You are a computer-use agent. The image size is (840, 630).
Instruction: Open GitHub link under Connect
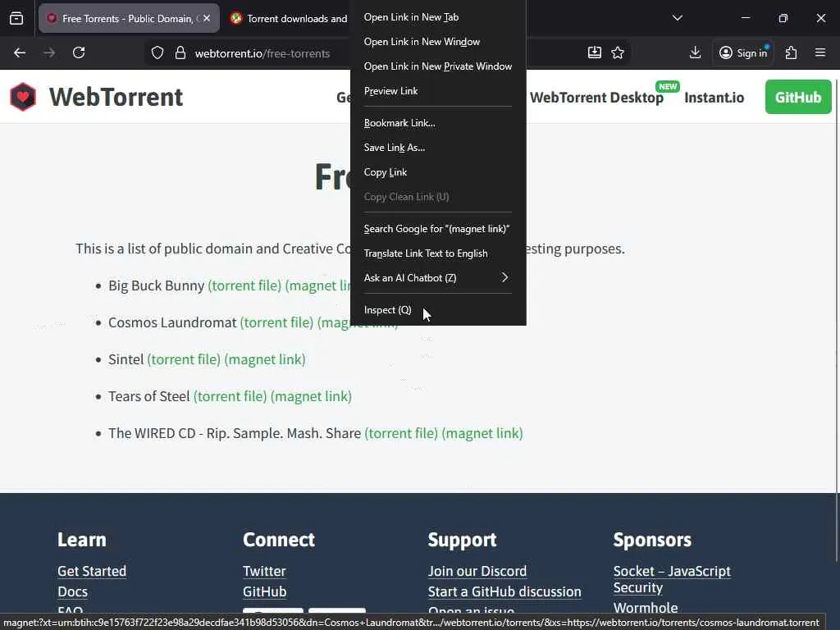click(x=265, y=592)
